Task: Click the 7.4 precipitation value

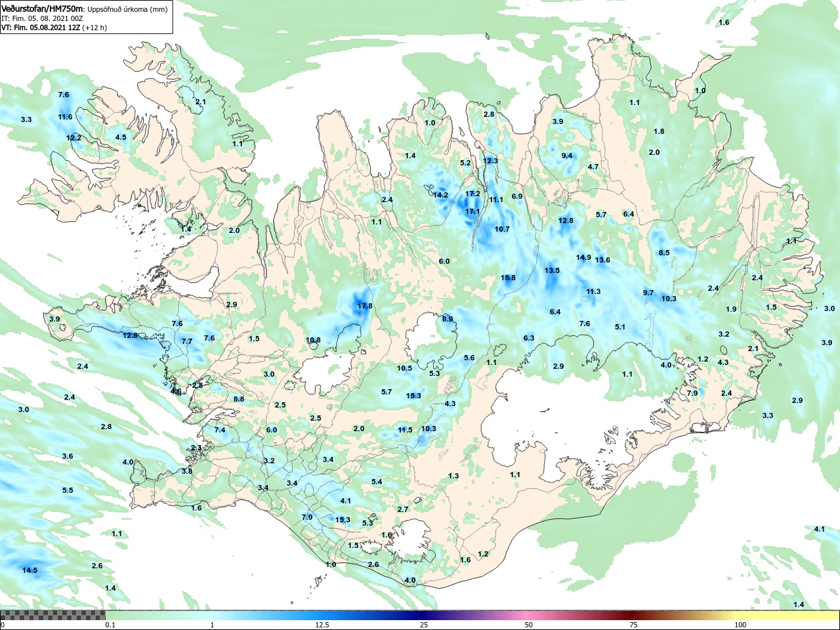Action: [220, 430]
